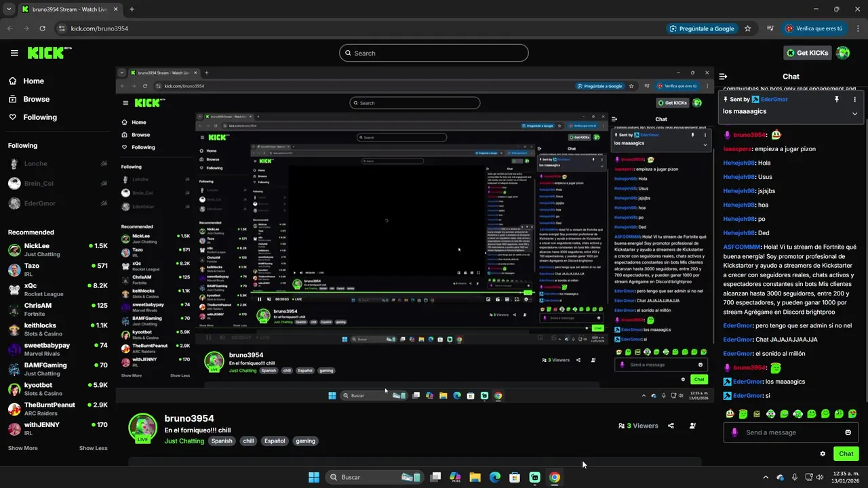Launch Microsoft Edge from taskbar

pyautogui.click(x=495, y=477)
